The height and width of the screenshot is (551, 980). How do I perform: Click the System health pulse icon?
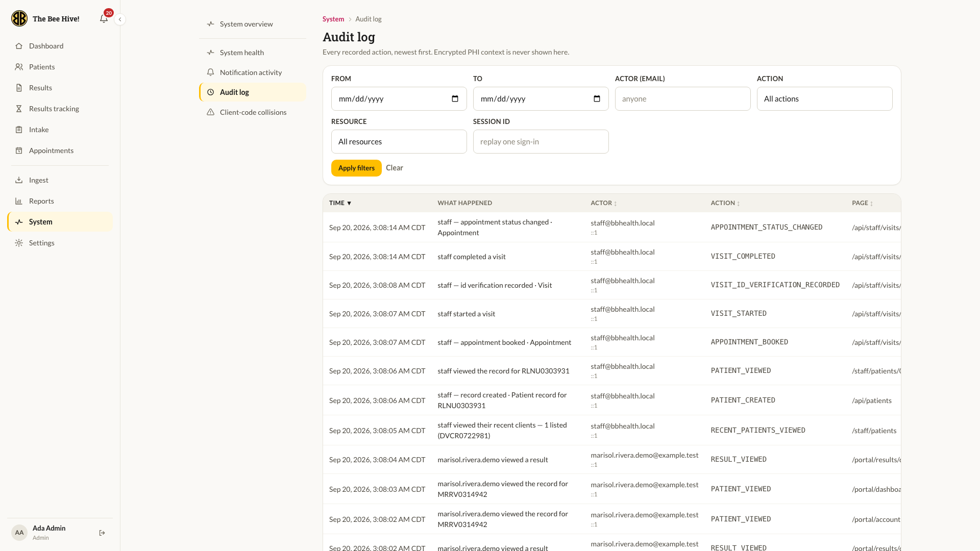point(210,53)
